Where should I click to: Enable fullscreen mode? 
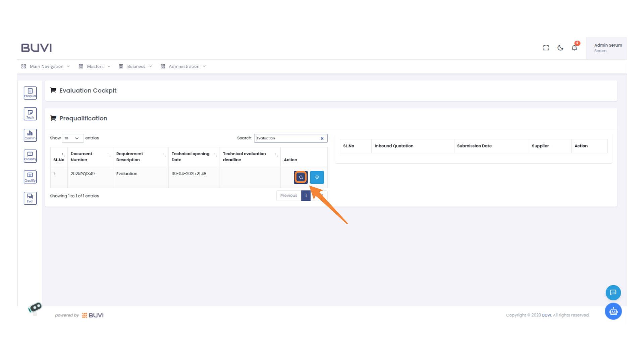[546, 48]
